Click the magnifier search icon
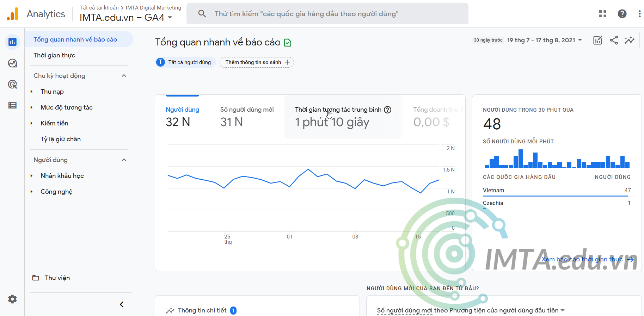The height and width of the screenshot is (316, 644). [x=202, y=14]
